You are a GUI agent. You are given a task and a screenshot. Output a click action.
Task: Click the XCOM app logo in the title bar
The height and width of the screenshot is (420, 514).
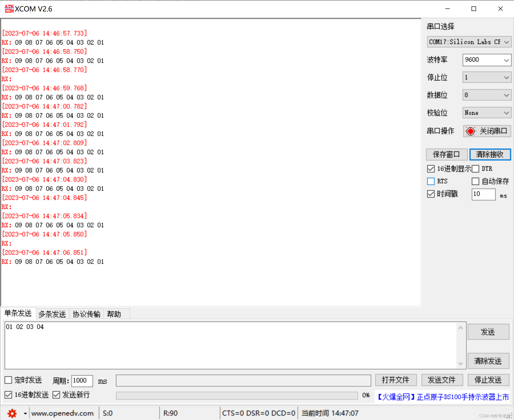9,9
